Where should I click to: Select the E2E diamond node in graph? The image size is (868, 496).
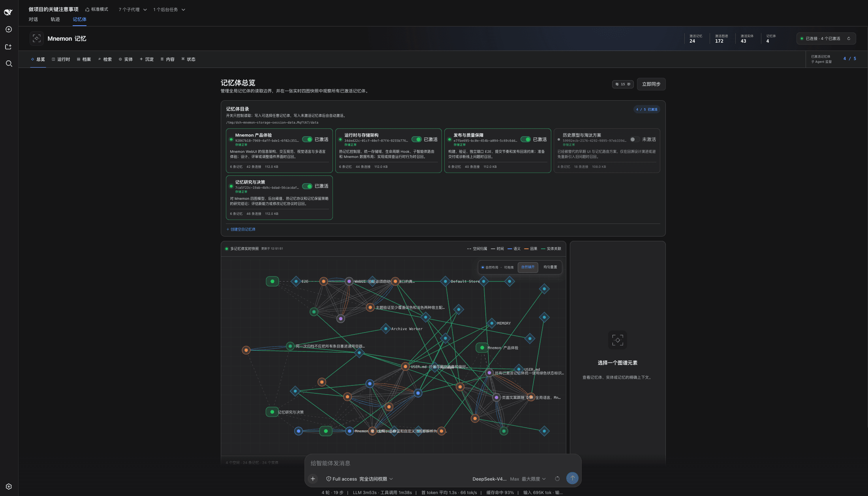tap(296, 282)
